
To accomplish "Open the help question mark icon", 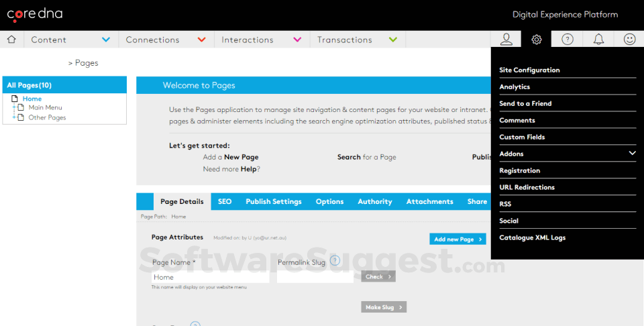I will click(568, 40).
